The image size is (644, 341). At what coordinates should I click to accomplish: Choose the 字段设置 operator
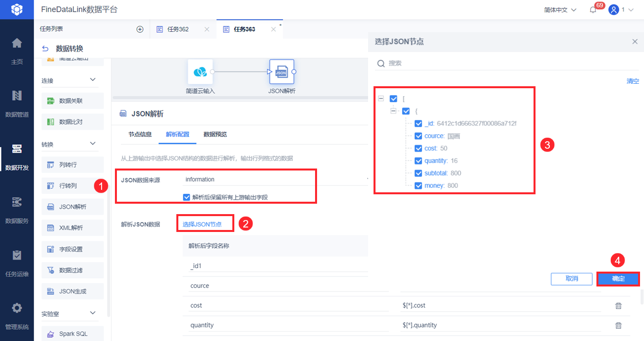[x=73, y=249]
